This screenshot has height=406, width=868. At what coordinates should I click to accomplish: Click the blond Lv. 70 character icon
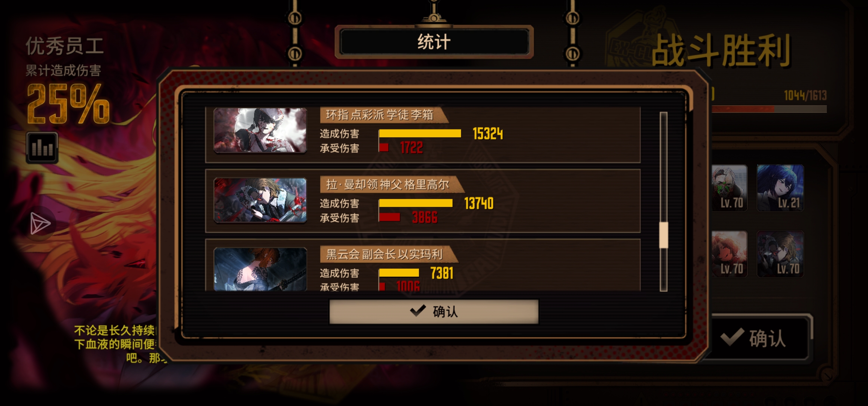tap(780, 254)
